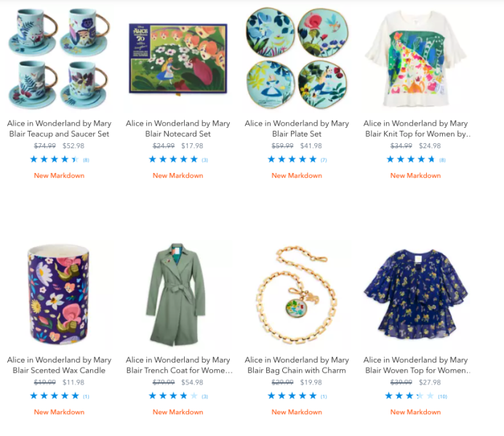This screenshot has height=436, width=504.
Task: Open the Notecard Set title link
Action: tap(178, 129)
